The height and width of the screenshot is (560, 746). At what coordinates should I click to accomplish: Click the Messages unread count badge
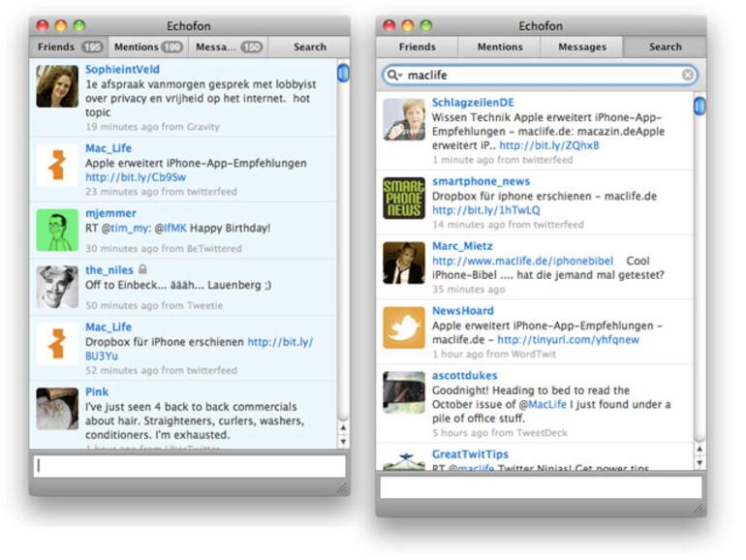[251, 47]
